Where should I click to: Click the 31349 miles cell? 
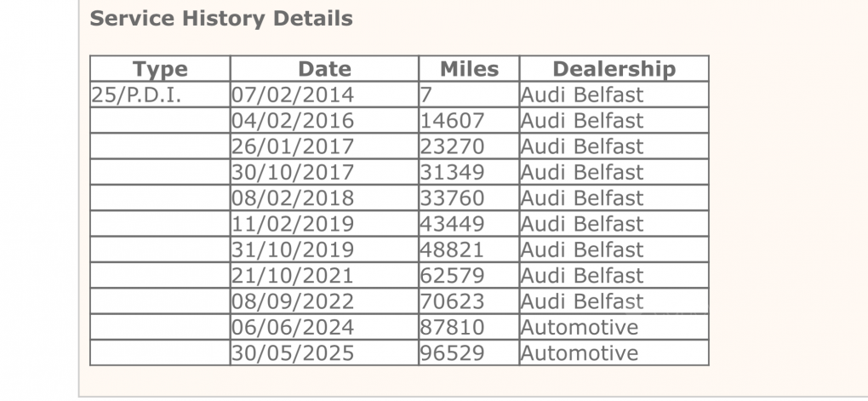pyautogui.click(x=469, y=172)
